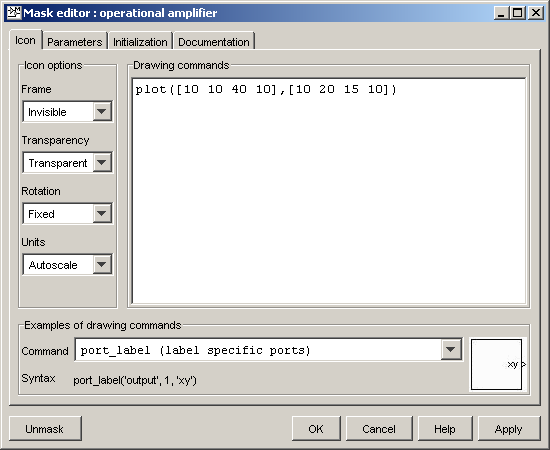
Task: Switch to the Parameters tab
Action: 75,42
